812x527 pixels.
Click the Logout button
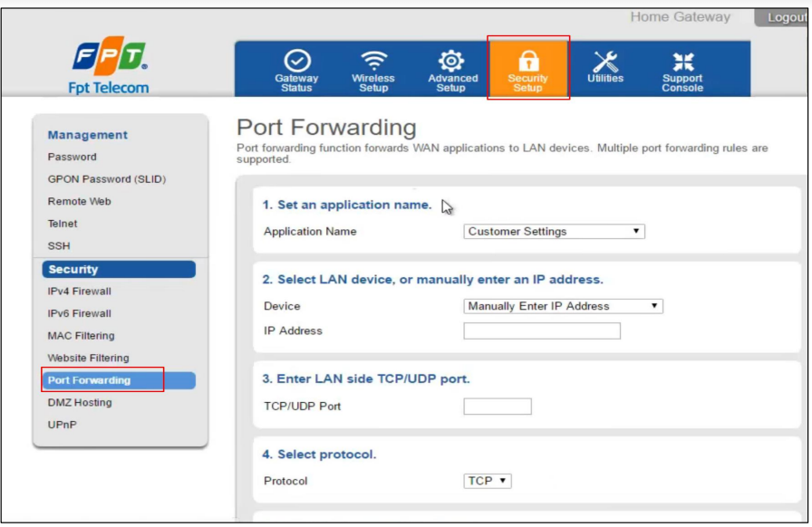click(x=785, y=17)
